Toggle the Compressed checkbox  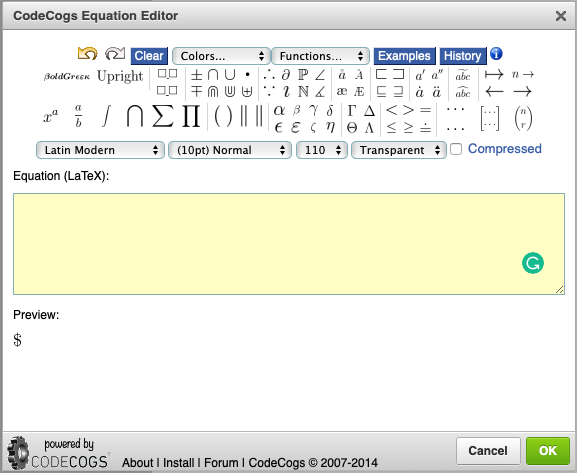point(456,149)
